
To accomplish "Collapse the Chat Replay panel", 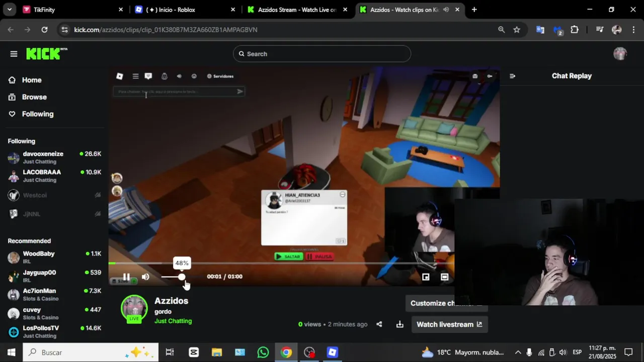I will [512, 76].
